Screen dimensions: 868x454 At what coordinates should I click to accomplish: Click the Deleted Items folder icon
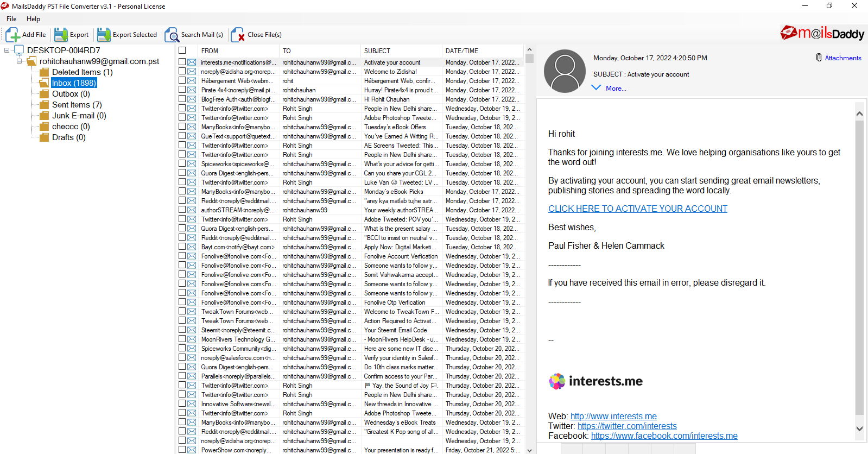(x=45, y=72)
